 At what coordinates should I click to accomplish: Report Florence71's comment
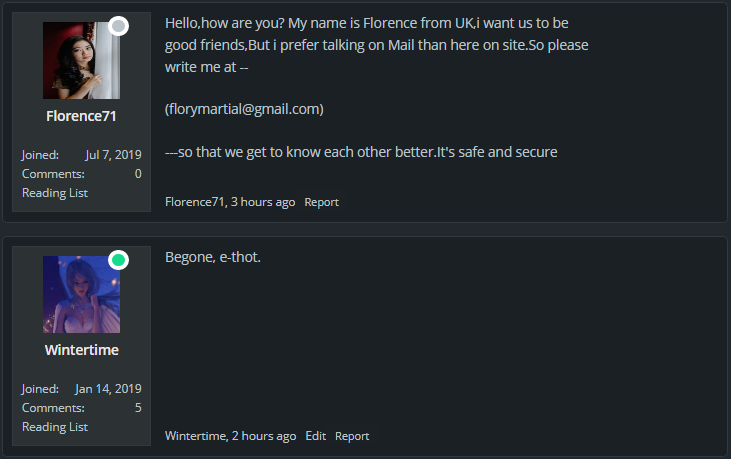322,202
